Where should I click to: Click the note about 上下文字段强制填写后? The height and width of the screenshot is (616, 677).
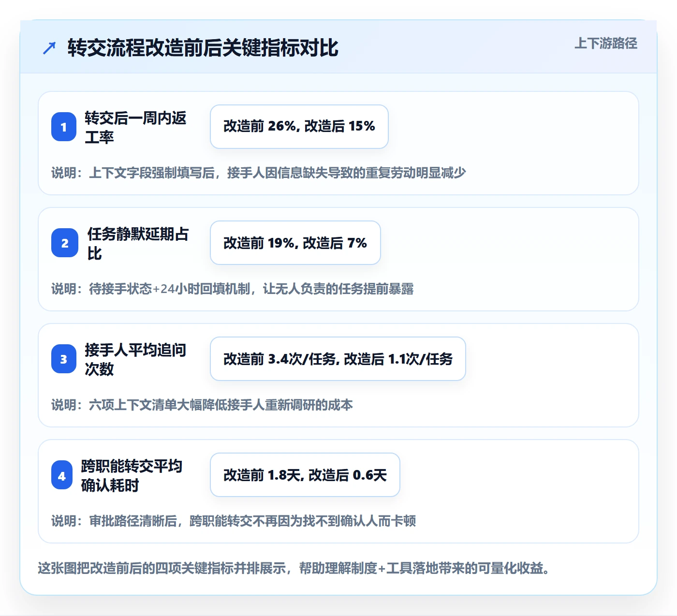click(259, 173)
